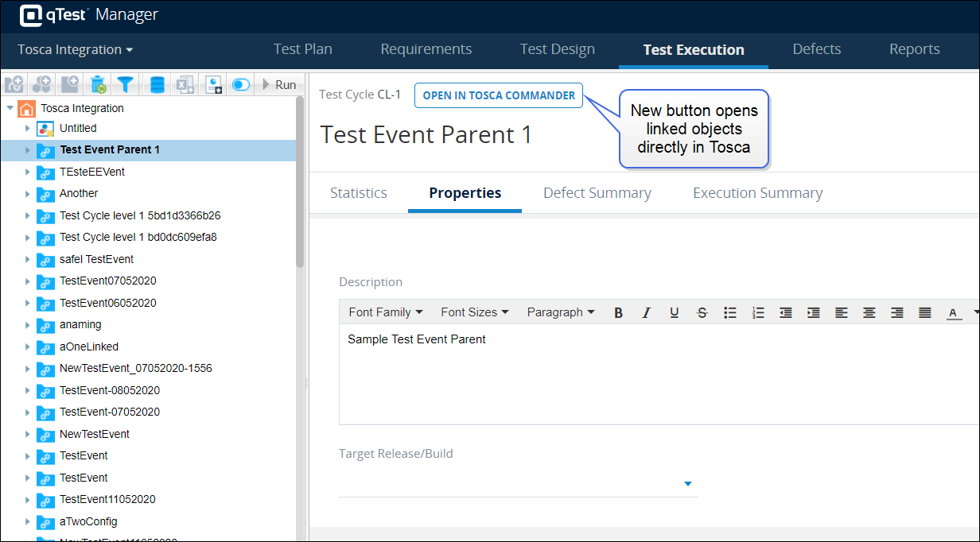Toggle underline formatting in description editor
The width and height of the screenshot is (980, 542).
[x=674, y=312]
